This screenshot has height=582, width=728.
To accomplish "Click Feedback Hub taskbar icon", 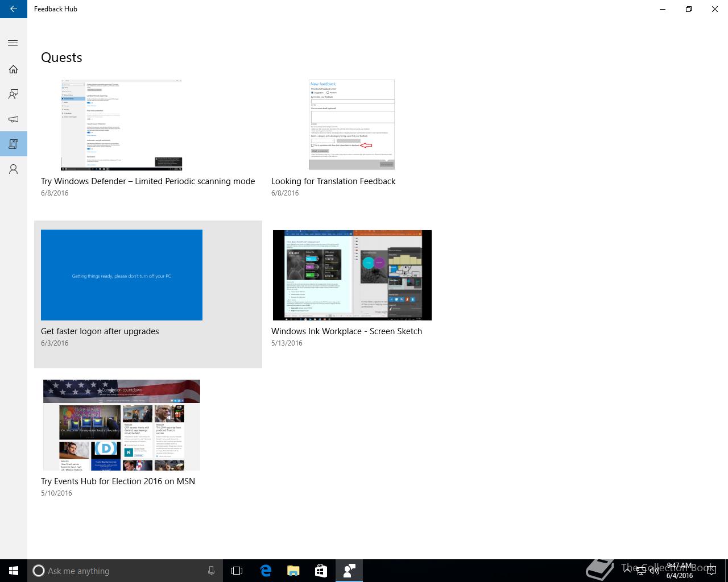I will [349, 571].
